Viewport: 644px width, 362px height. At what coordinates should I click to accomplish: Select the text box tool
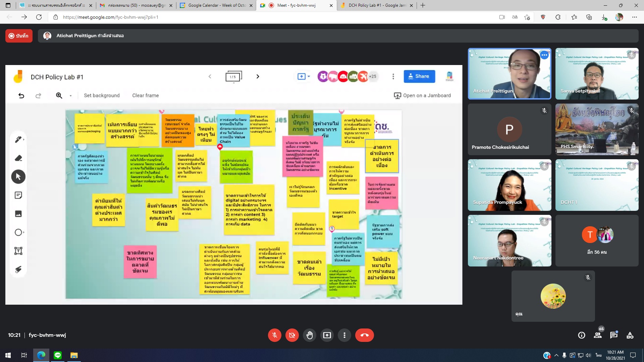[x=18, y=251]
